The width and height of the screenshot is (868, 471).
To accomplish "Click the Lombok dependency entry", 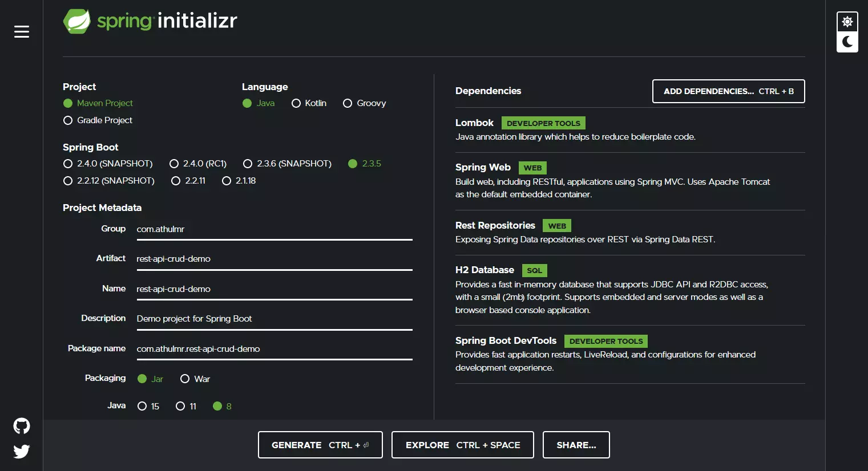I will (x=630, y=130).
